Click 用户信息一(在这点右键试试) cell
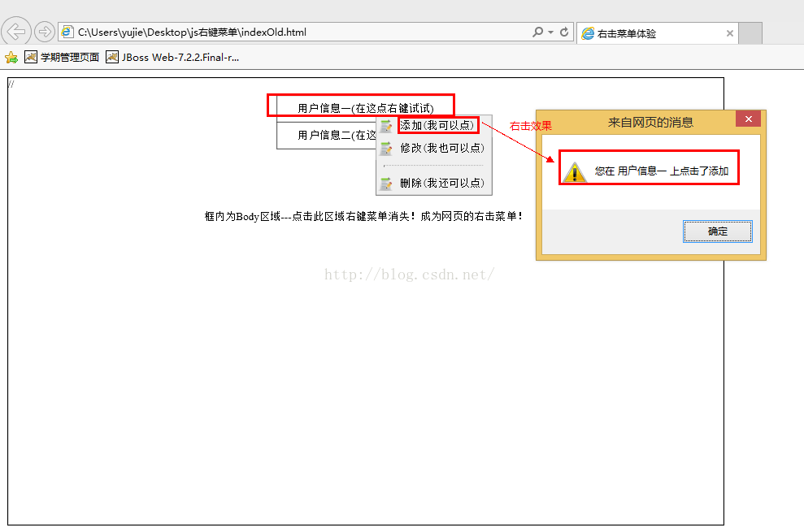Image resolution: width=804 pixels, height=532 pixels. (x=365, y=108)
